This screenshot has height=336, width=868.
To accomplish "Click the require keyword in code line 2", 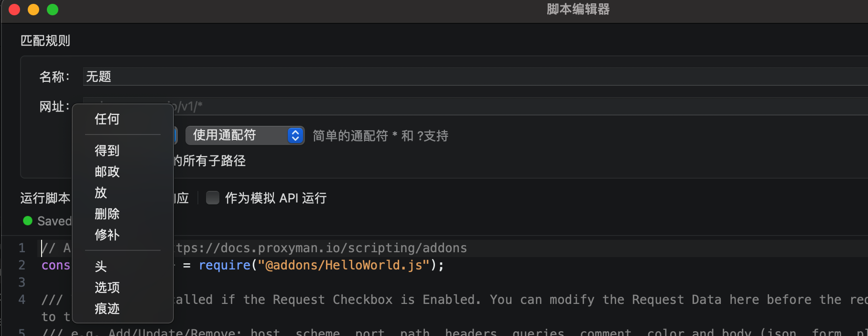I will click(225, 265).
